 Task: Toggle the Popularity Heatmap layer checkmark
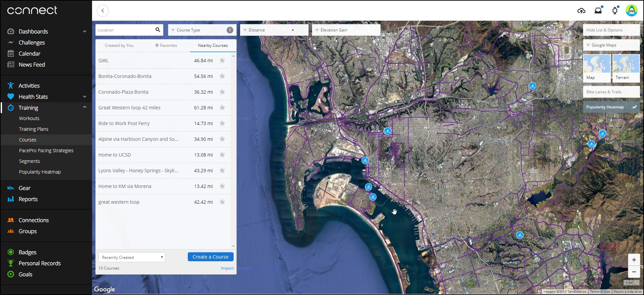(634, 107)
